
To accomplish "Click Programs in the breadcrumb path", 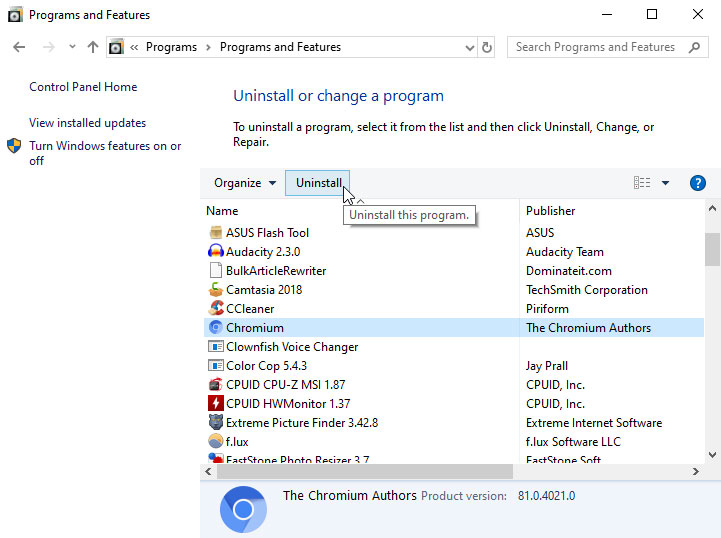I will coord(171,47).
